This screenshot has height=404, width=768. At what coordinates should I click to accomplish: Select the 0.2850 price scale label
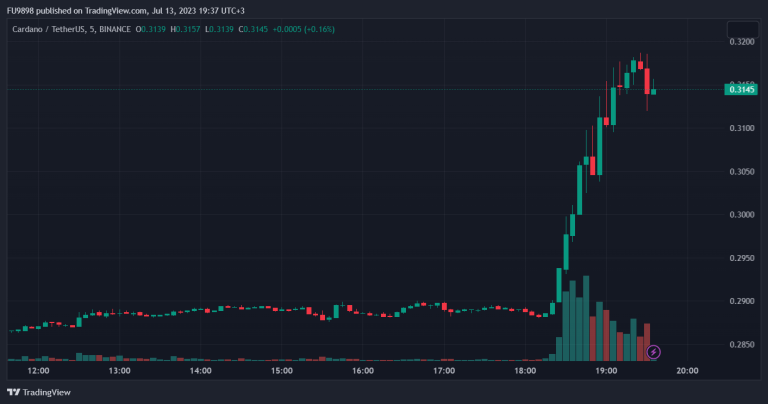pyautogui.click(x=741, y=344)
